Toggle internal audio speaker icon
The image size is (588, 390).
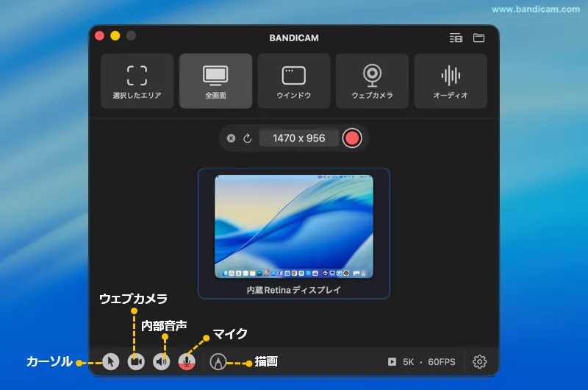161,362
